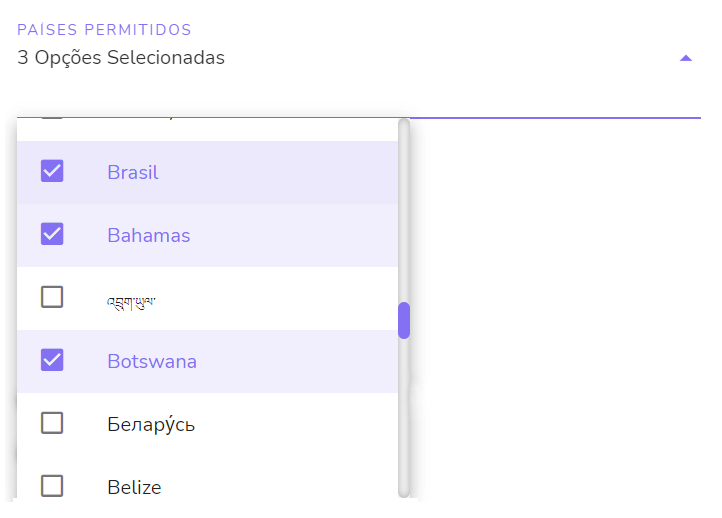This screenshot has height=518, width=722.
Task: Uncheck the Brasil checkbox
Action: click(52, 171)
